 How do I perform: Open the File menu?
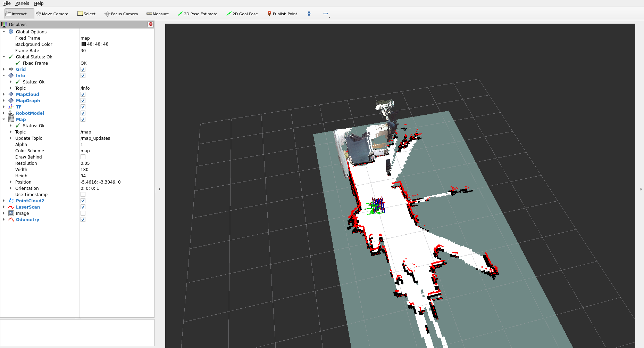(x=7, y=3)
